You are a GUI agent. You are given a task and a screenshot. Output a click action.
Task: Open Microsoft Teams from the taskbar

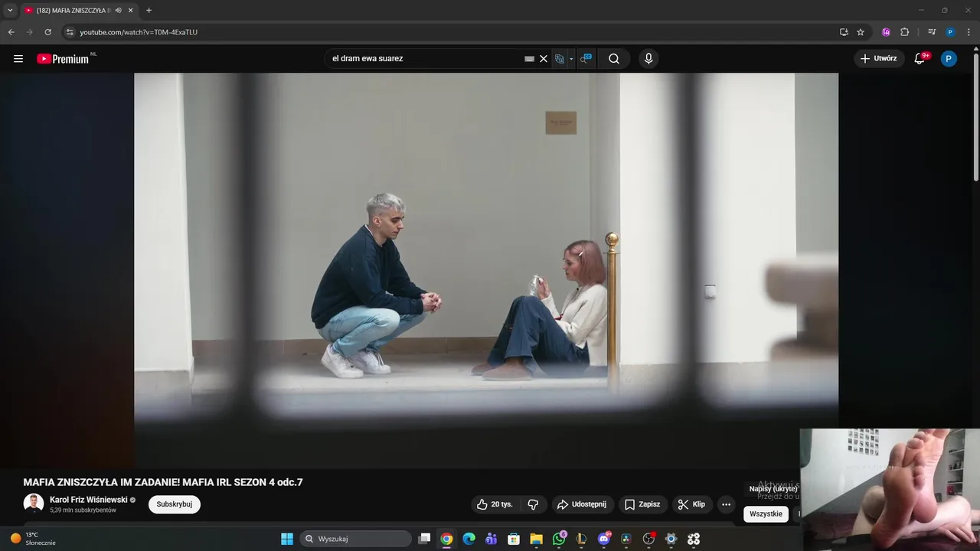pos(492,539)
